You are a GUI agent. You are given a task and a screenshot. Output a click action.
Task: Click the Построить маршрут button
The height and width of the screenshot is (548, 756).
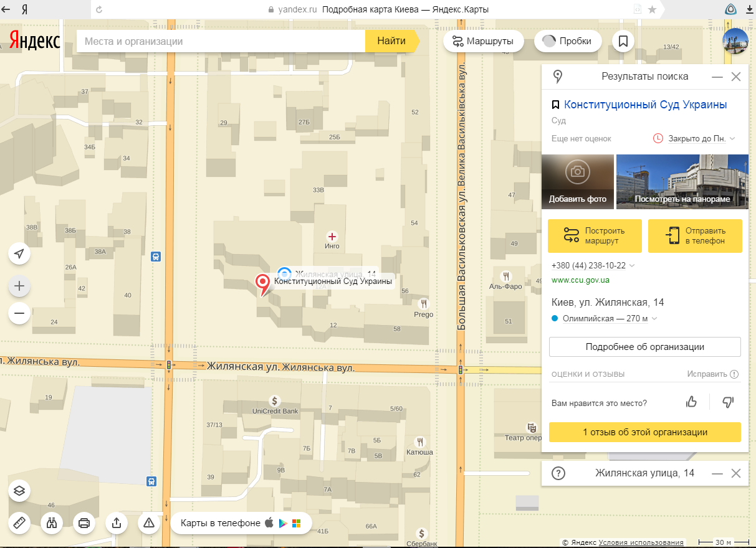tap(595, 235)
